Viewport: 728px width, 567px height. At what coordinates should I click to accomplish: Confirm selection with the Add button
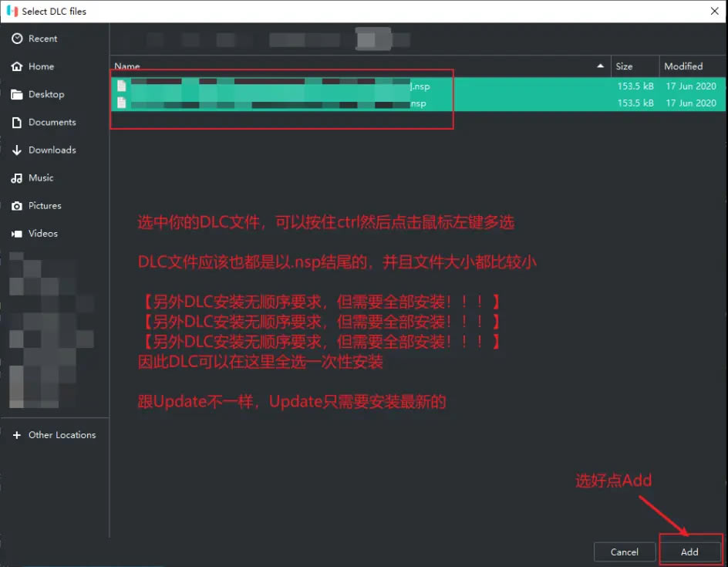point(689,552)
